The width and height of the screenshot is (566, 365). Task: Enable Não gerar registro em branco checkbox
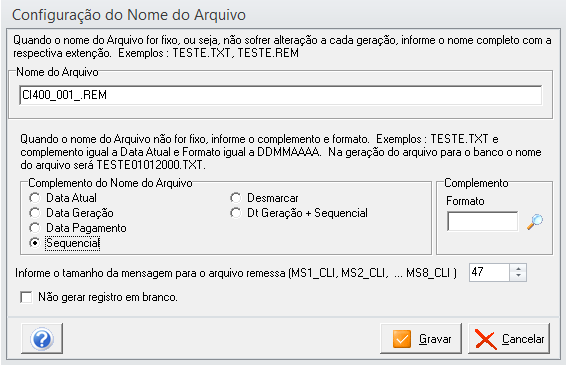coord(26,297)
